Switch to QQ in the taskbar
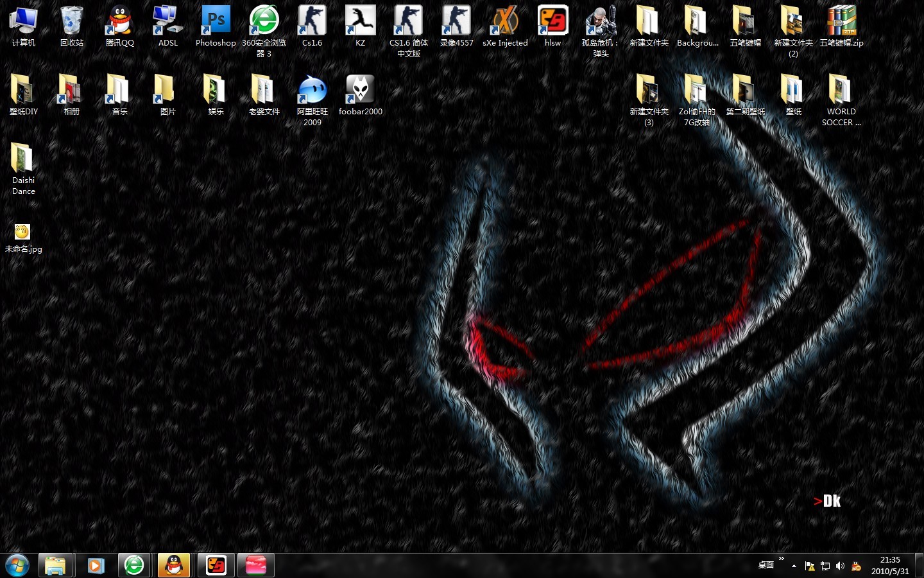Viewport: 924px width, 578px height. [174, 565]
